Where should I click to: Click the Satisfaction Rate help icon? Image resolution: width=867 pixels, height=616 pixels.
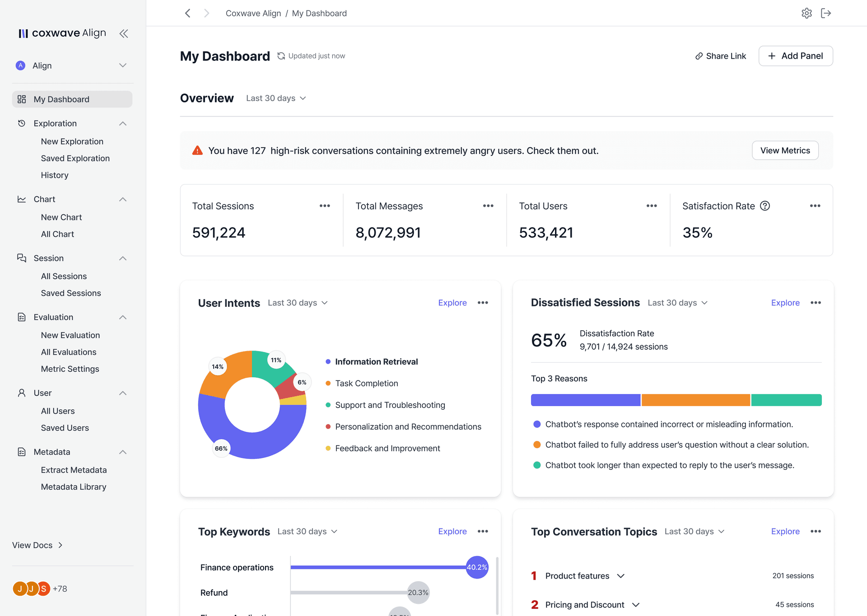[x=765, y=205]
